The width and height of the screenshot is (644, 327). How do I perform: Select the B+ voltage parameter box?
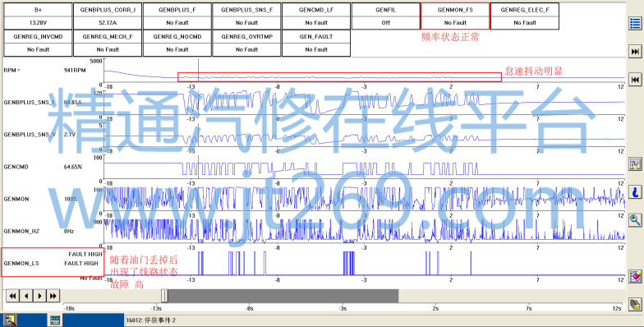click(x=38, y=16)
